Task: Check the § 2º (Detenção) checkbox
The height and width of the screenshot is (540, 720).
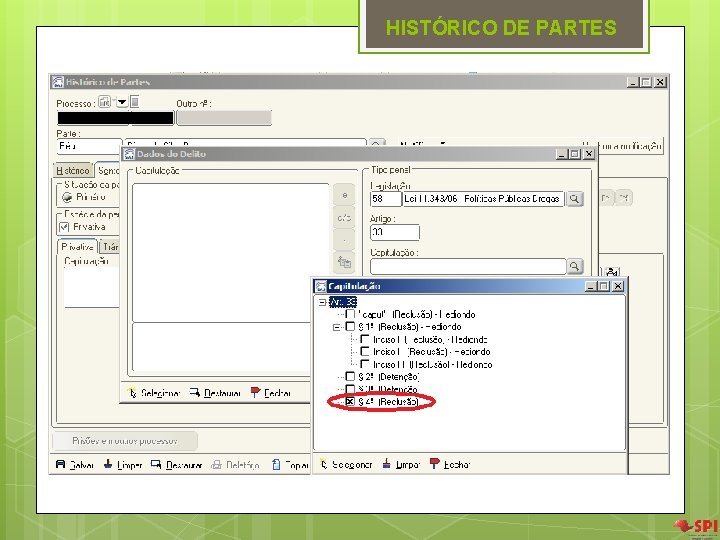Action: (350, 377)
